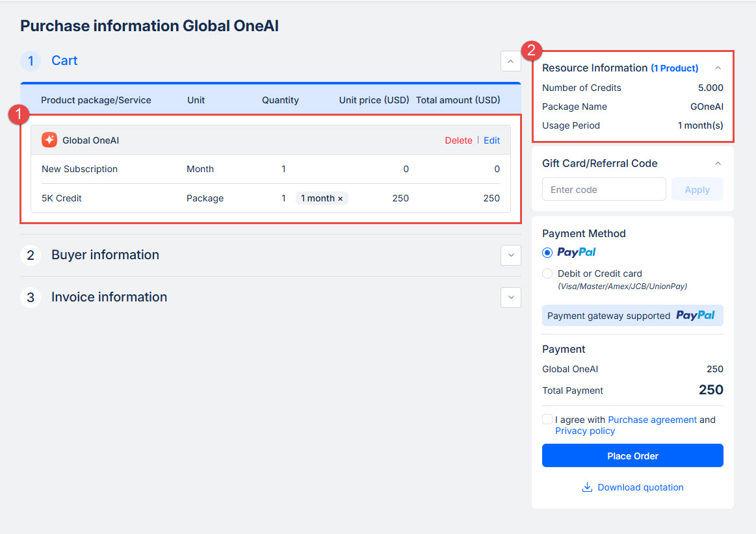Check the Purchase agreement consent checkbox

tap(547, 420)
